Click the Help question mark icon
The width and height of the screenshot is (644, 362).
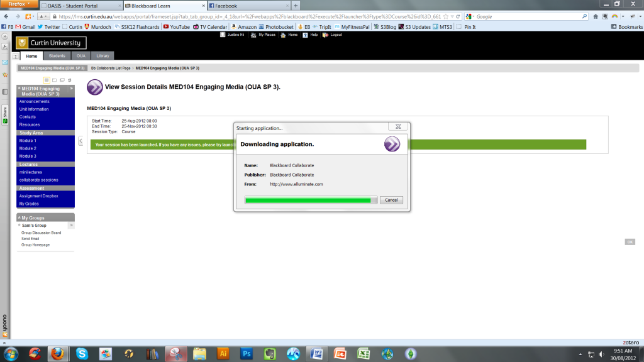click(x=306, y=35)
